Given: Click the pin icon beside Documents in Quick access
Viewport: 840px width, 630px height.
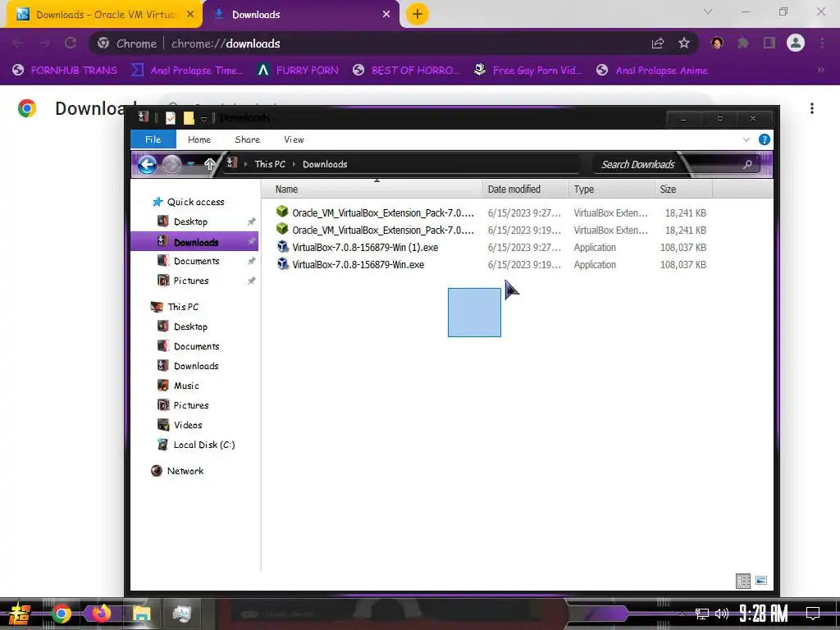Looking at the screenshot, I should [251, 261].
